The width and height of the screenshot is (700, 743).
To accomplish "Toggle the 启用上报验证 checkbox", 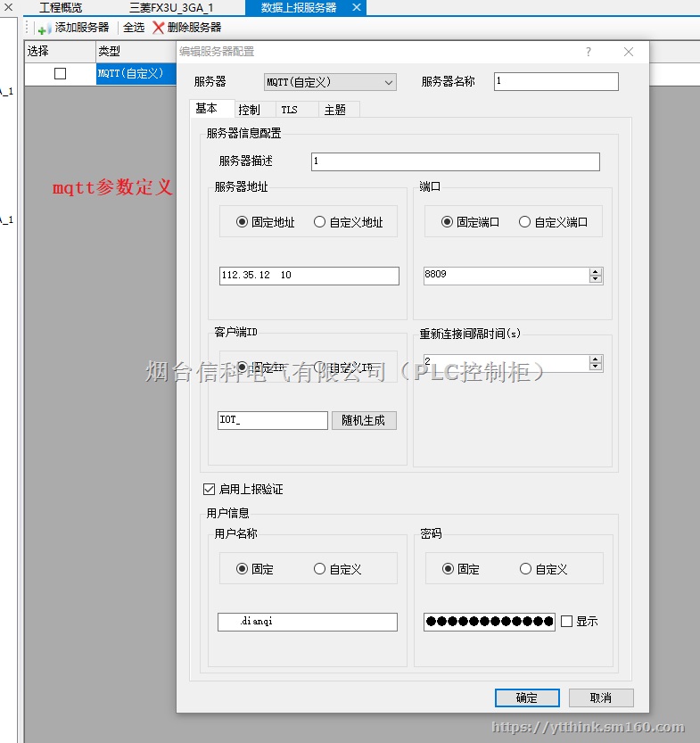I will point(209,489).
